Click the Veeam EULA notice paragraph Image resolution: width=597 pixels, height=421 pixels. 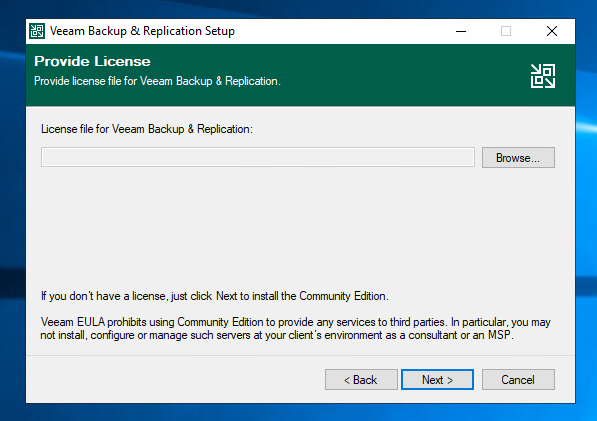[295, 329]
